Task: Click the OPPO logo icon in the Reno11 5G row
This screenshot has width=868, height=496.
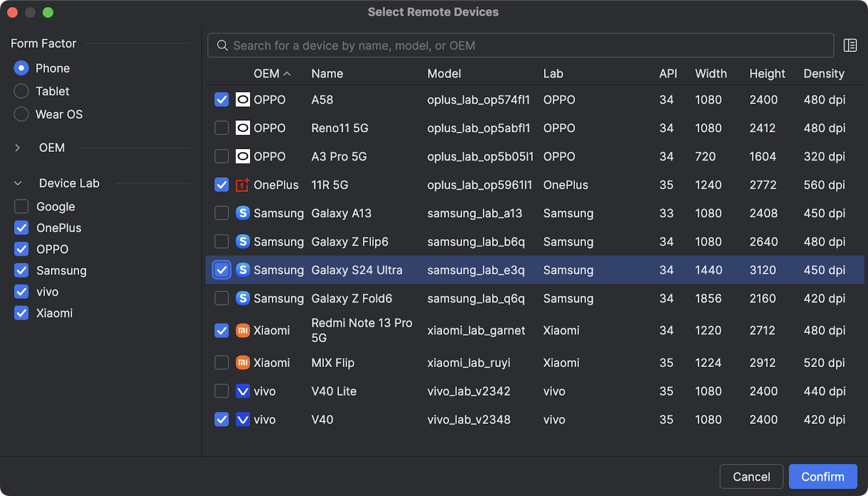Action: click(x=243, y=128)
